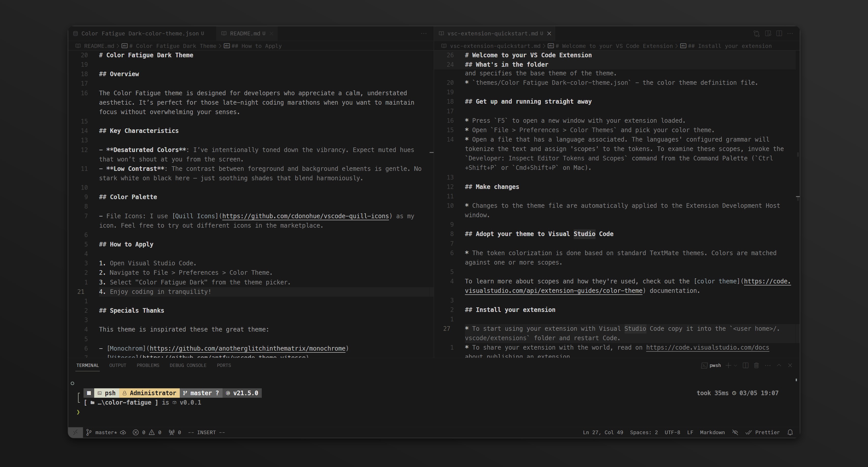Open Color Fatigue Dark-color-theme.json tab
This screenshot has width=868, height=467.
140,33
